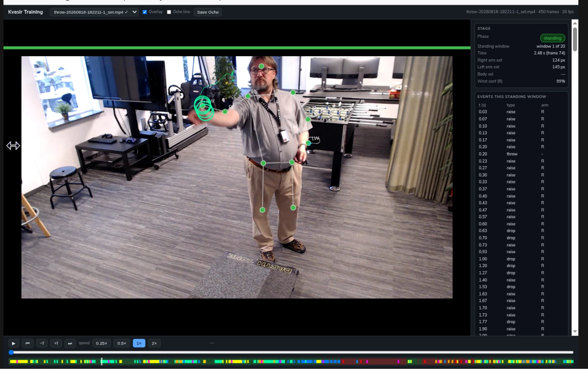Open the throw video file dropdown

94,12
